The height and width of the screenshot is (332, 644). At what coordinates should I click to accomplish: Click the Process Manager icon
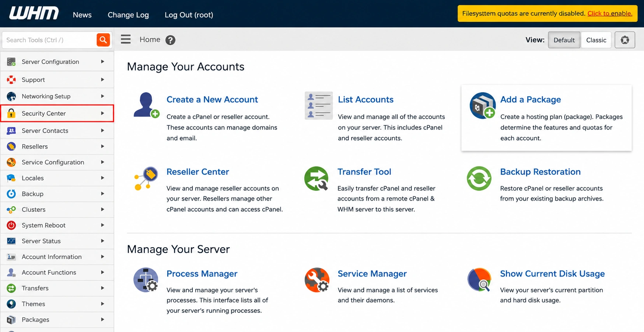coord(146,280)
